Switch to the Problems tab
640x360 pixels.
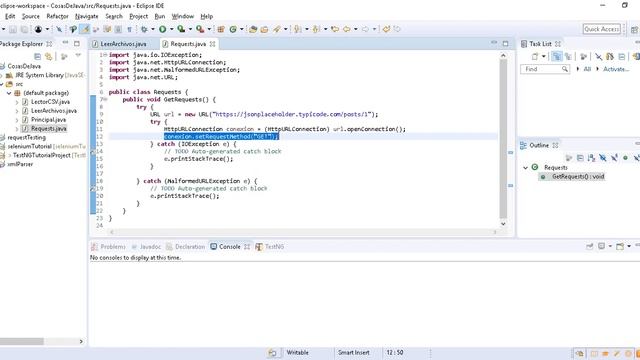coord(109,247)
